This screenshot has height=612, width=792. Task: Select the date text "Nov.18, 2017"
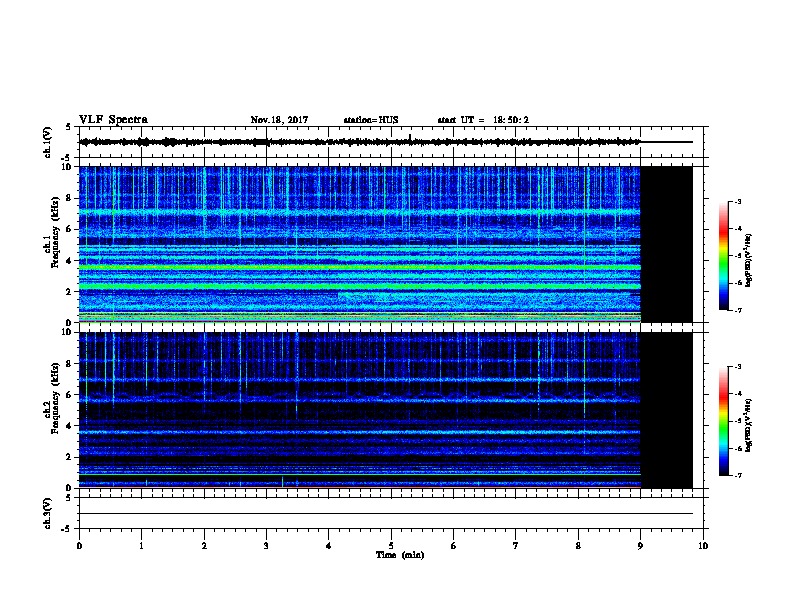279,120
